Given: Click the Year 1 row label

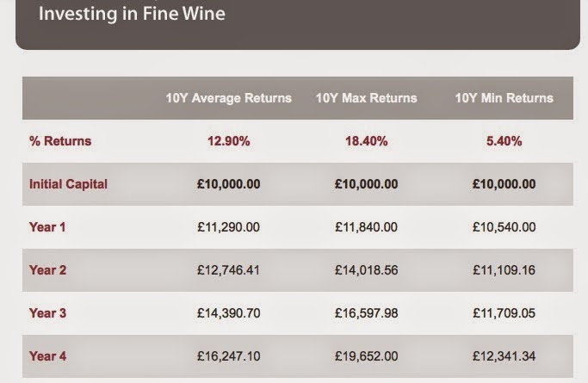Looking at the screenshot, I should tap(47, 227).
